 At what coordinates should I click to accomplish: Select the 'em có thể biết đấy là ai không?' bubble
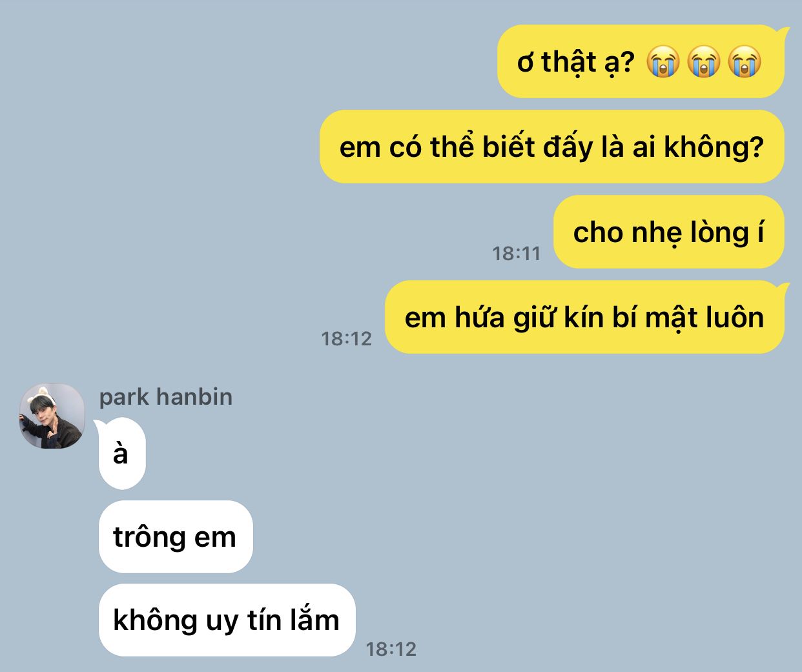pos(552,147)
